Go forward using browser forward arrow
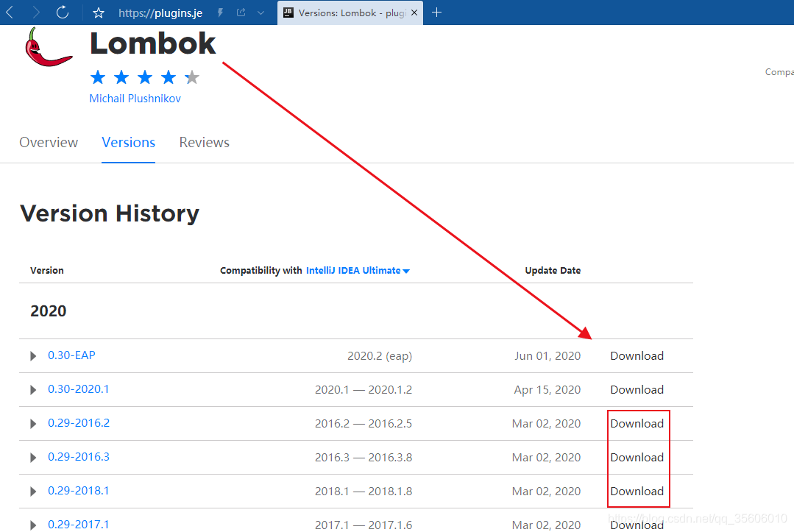This screenshot has width=794, height=532. pos(36,13)
